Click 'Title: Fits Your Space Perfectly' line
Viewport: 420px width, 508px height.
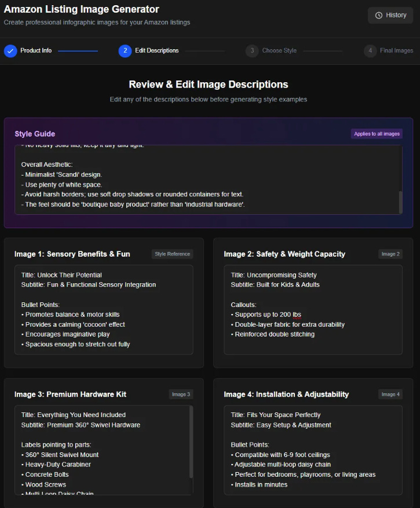click(x=276, y=415)
